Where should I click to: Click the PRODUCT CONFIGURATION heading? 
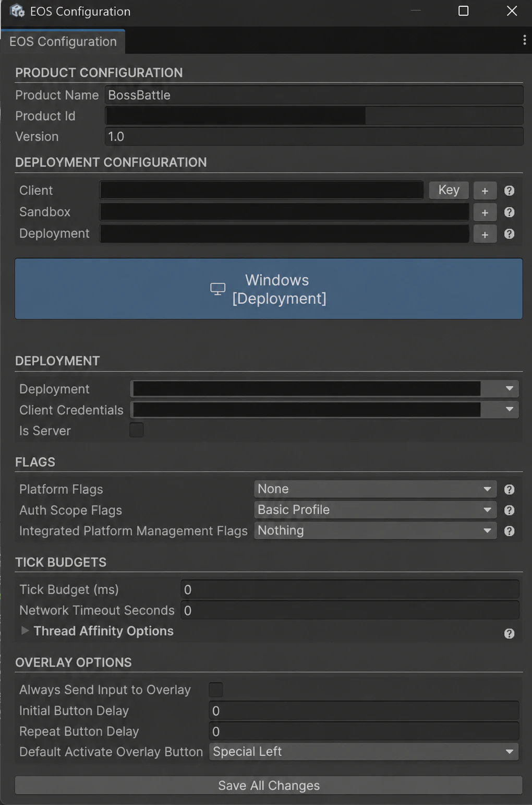click(x=99, y=73)
